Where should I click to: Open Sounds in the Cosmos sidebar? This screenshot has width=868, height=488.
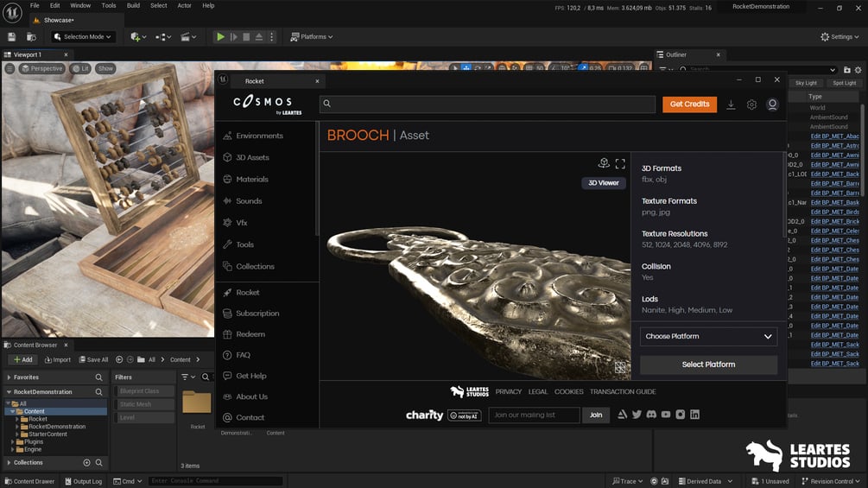tap(242, 201)
